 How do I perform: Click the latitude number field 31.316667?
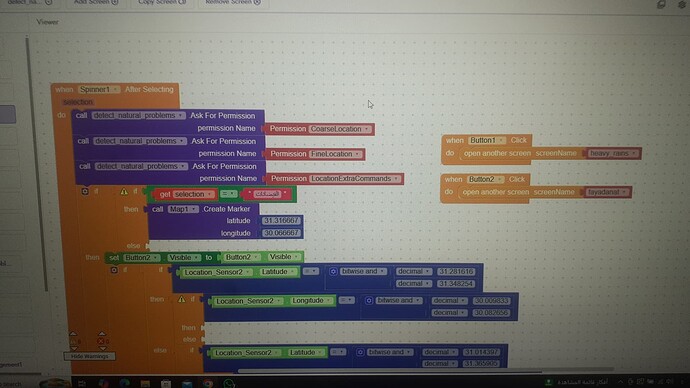pos(281,220)
